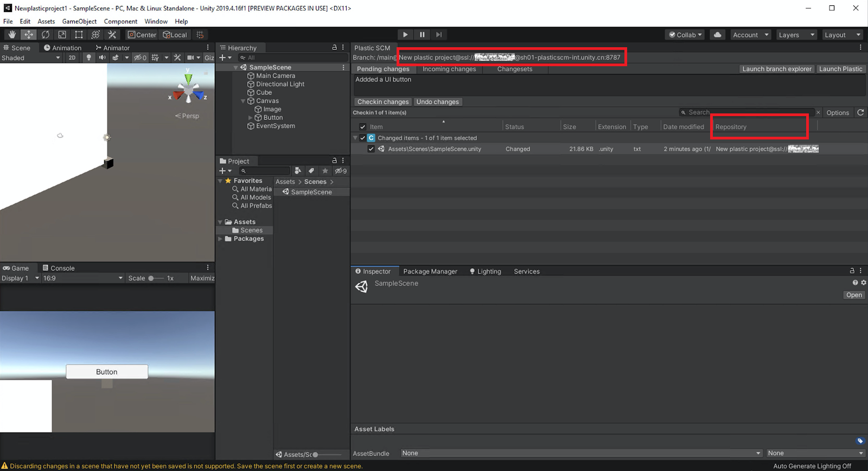Viewport: 868px width, 471px height.
Task: Toggle scene grid visibility icon
Action: 155,58
